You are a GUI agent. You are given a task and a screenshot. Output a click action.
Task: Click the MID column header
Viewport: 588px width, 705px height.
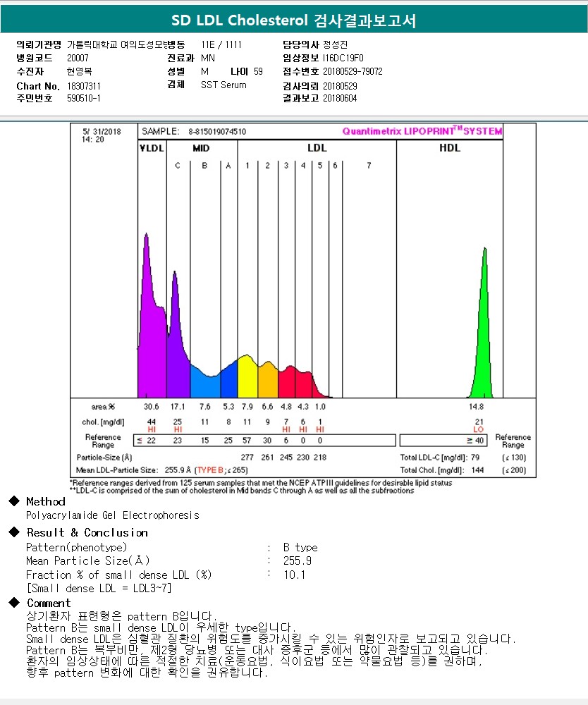click(201, 148)
